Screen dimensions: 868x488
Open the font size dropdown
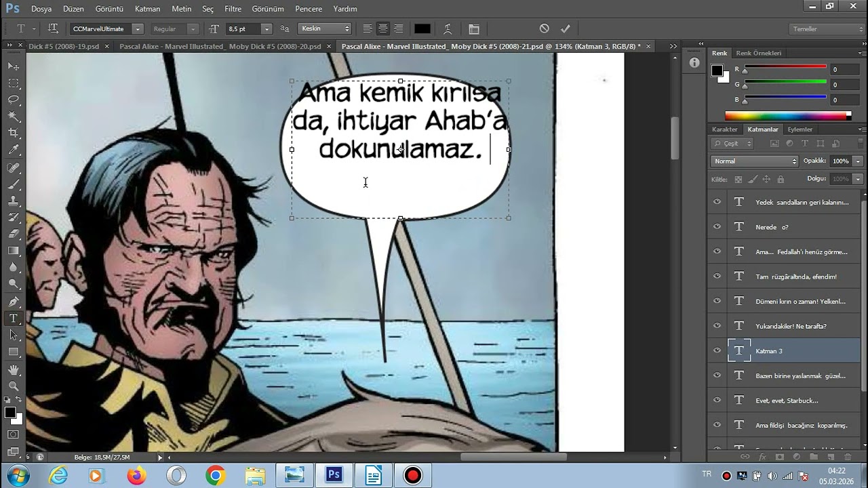267,29
